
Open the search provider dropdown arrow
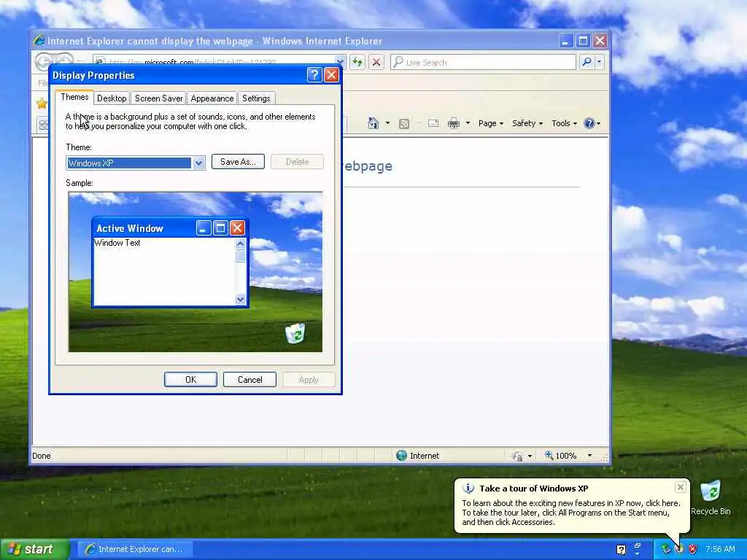pos(600,62)
